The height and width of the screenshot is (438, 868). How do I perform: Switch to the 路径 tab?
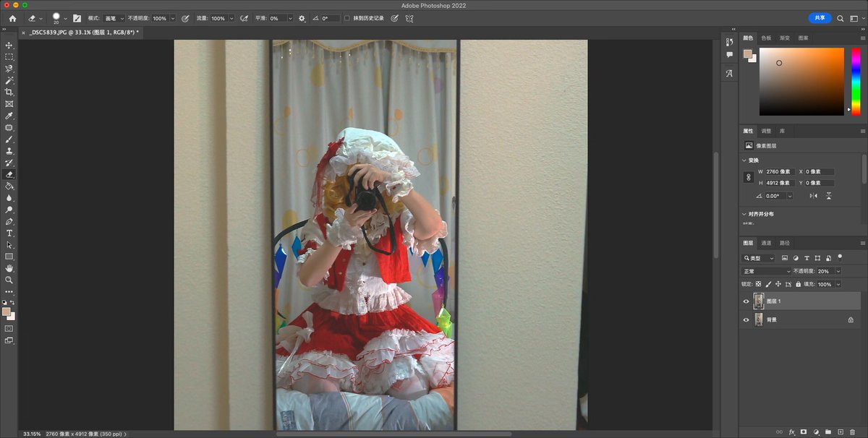(785, 243)
